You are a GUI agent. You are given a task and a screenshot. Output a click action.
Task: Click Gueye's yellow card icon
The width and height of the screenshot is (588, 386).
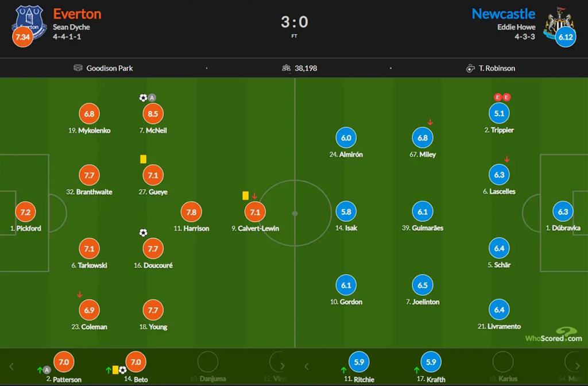click(x=143, y=159)
